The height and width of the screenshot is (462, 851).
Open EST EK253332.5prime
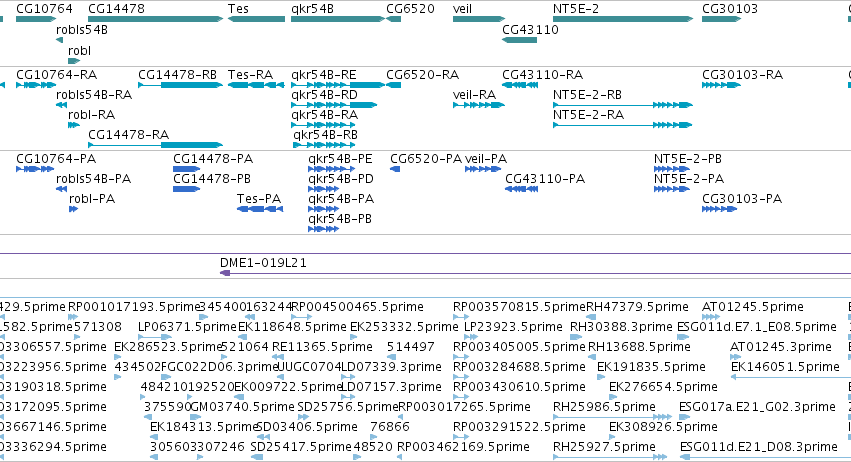(x=404, y=327)
